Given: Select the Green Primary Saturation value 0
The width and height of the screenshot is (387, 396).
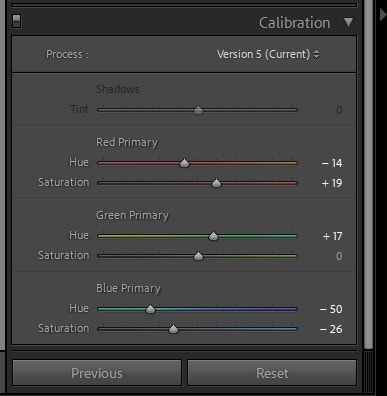Looking at the screenshot, I should [339, 256].
